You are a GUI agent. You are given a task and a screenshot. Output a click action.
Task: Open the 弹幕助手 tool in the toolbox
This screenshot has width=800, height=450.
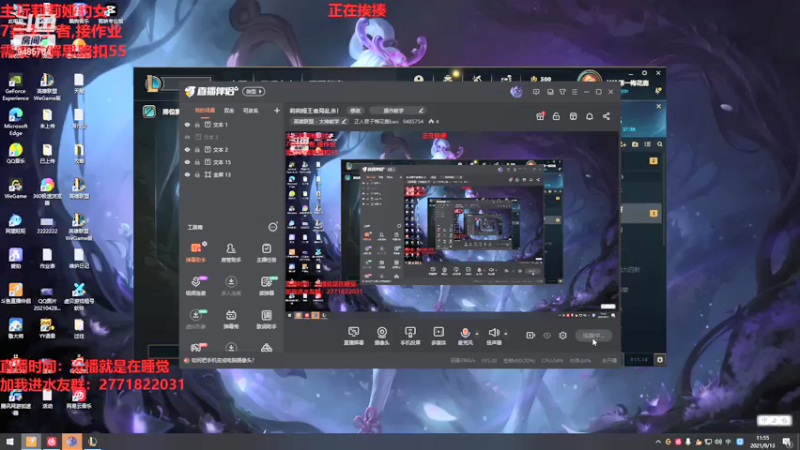[195, 252]
